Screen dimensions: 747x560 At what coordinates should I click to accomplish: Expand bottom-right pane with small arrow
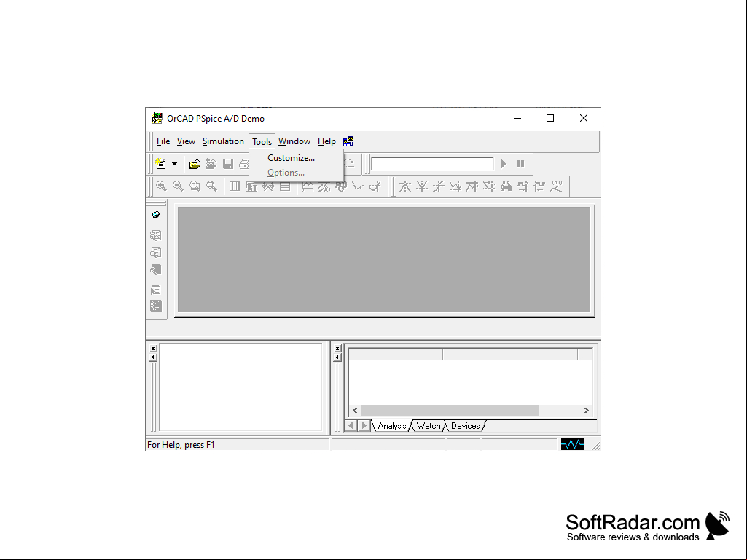(337, 357)
